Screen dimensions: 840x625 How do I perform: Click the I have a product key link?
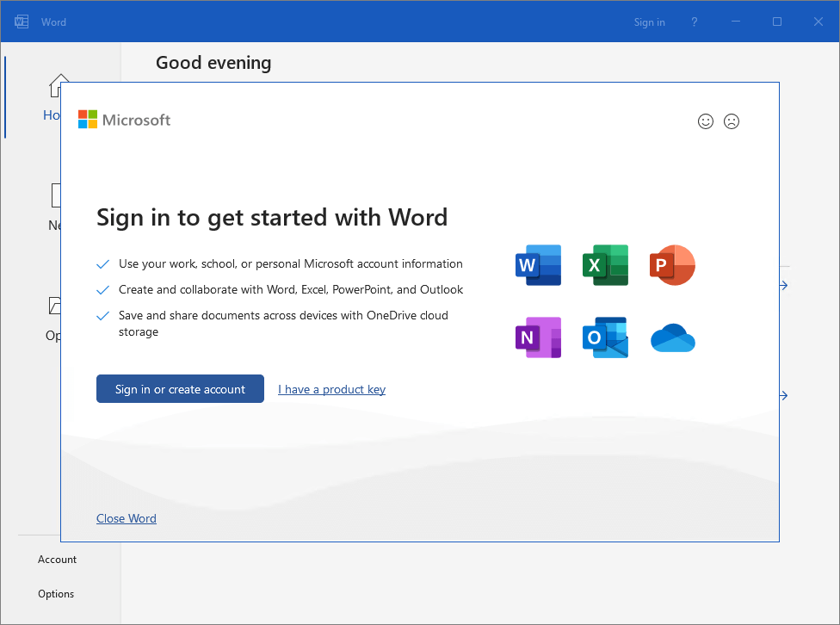(331, 390)
